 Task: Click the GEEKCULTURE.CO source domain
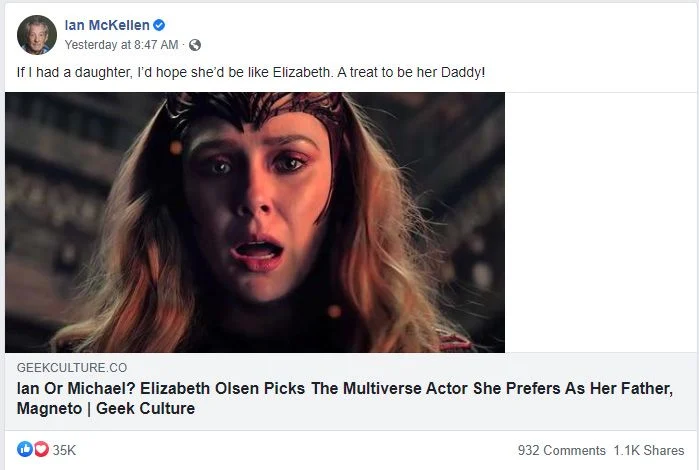coord(72,369)
